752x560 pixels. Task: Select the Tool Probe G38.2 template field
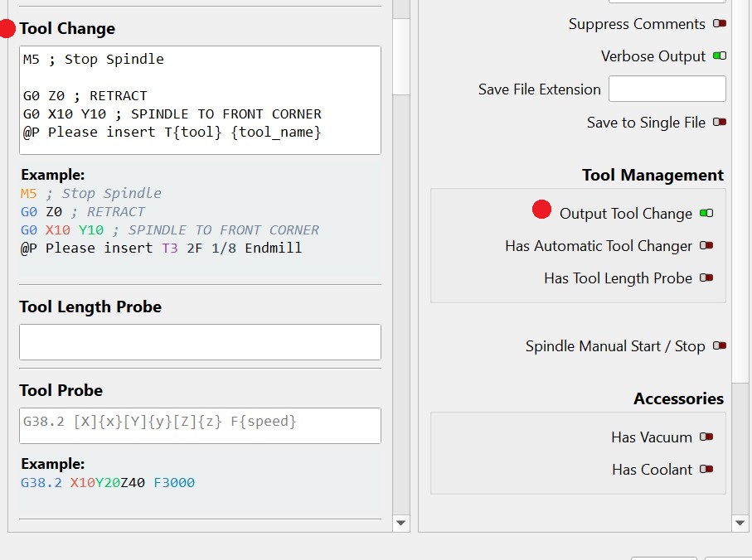(200, 425)
